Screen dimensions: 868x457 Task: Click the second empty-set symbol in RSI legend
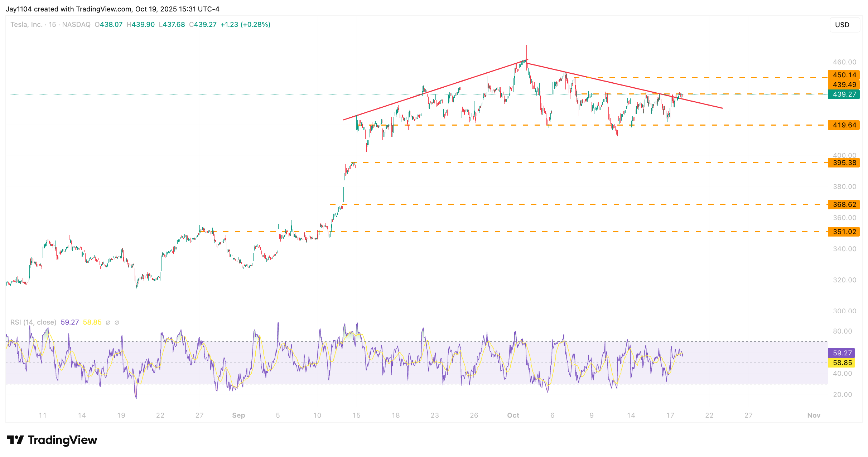(x=117, y=322)
